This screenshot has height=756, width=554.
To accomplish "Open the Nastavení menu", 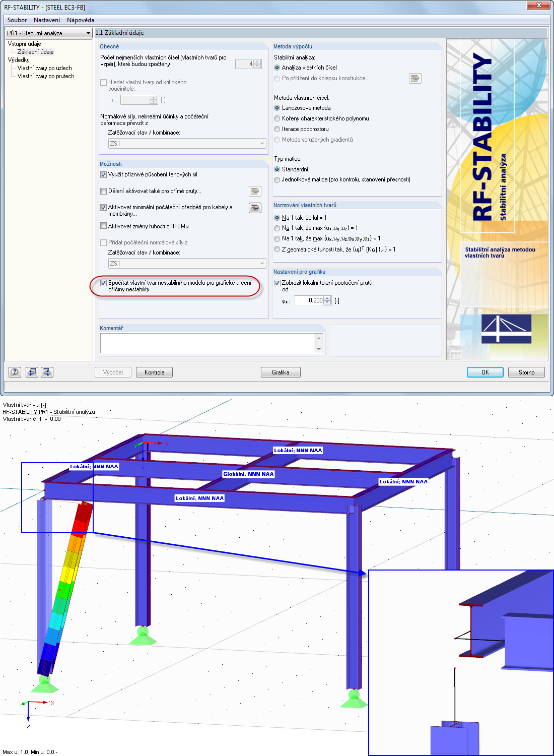I will point(47,20).
